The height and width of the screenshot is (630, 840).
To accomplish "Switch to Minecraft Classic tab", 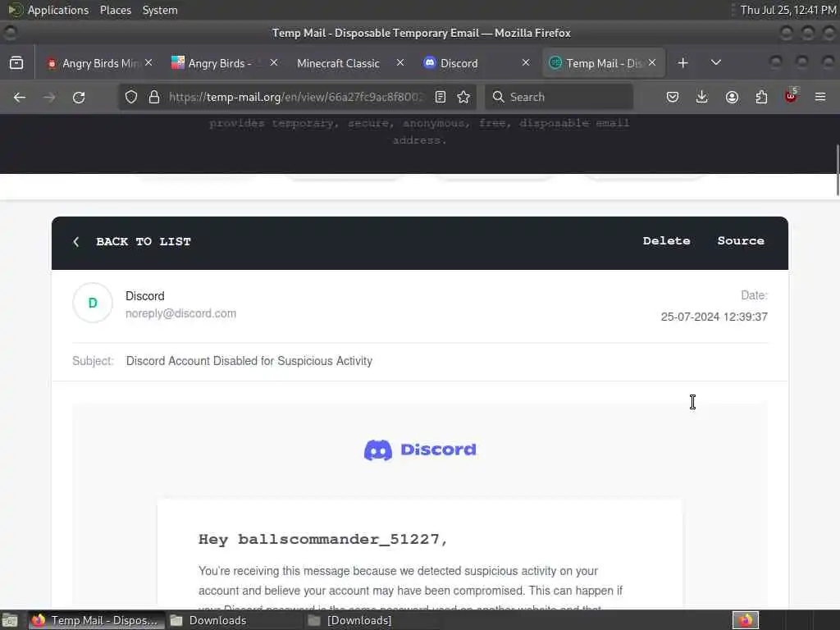I will point(338,63).
